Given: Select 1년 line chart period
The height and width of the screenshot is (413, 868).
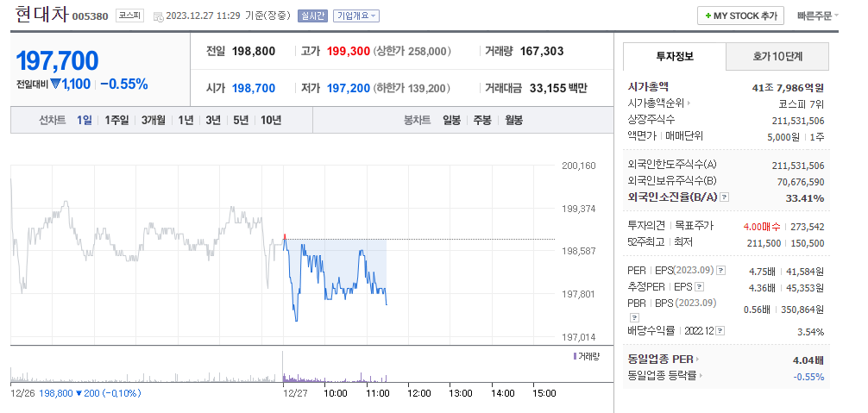Looking at the screenshot, I should tap(186, 120).
